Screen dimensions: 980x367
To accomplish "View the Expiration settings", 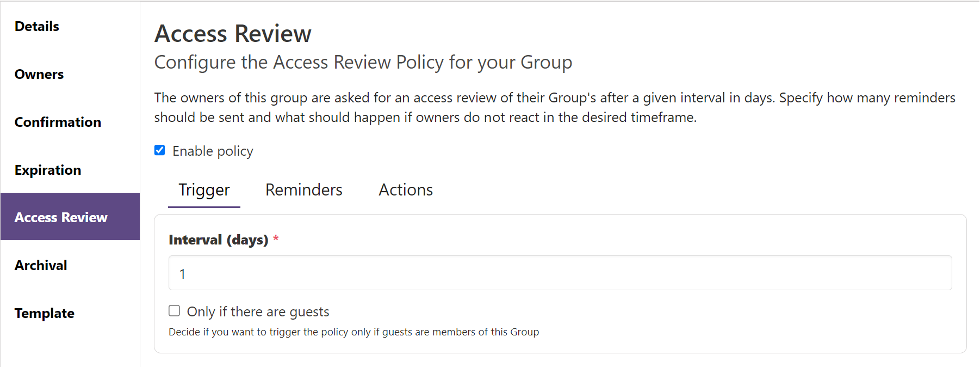I will pyautogui.click(x=48, y=169).
